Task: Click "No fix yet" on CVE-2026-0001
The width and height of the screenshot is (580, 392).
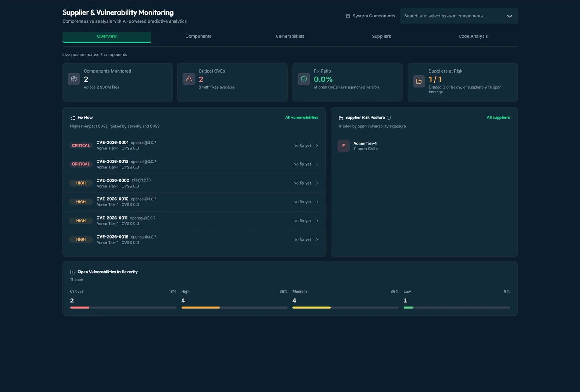Action: coord(302,146)
